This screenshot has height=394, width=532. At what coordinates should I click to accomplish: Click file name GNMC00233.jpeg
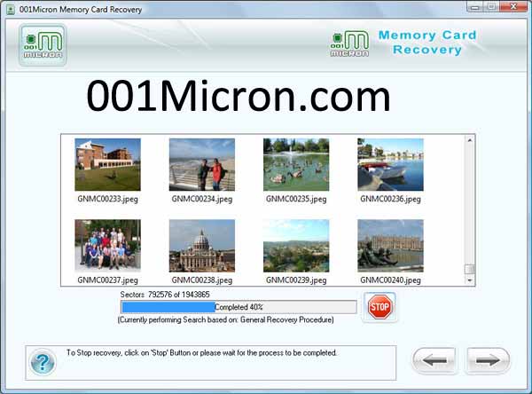[107, 199]
